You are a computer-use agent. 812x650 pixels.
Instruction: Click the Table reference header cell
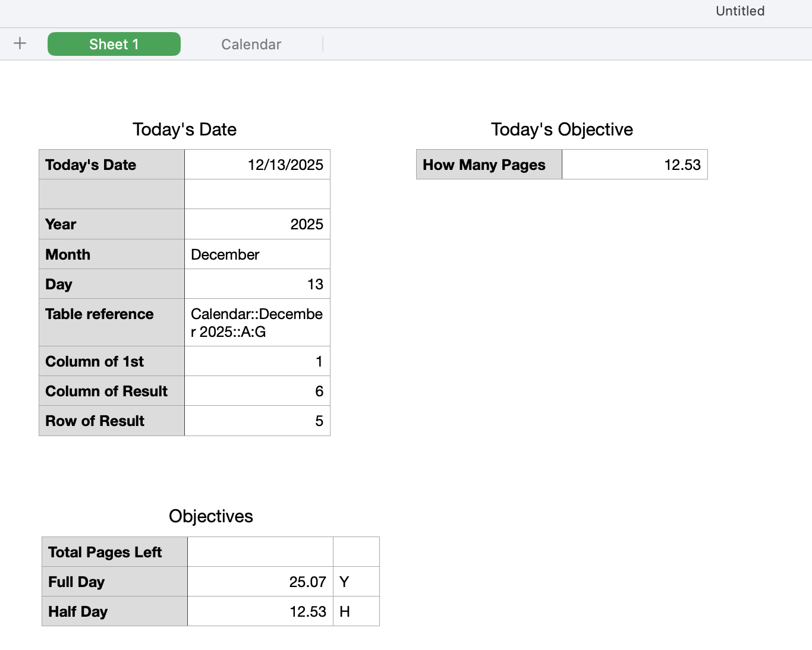click(x=112, y=323)
